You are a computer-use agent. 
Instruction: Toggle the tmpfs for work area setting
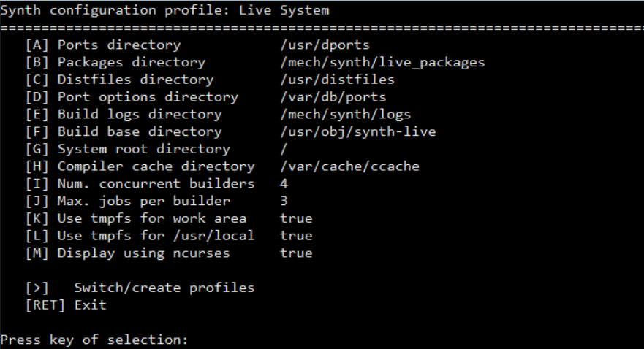tap(295, 218)
